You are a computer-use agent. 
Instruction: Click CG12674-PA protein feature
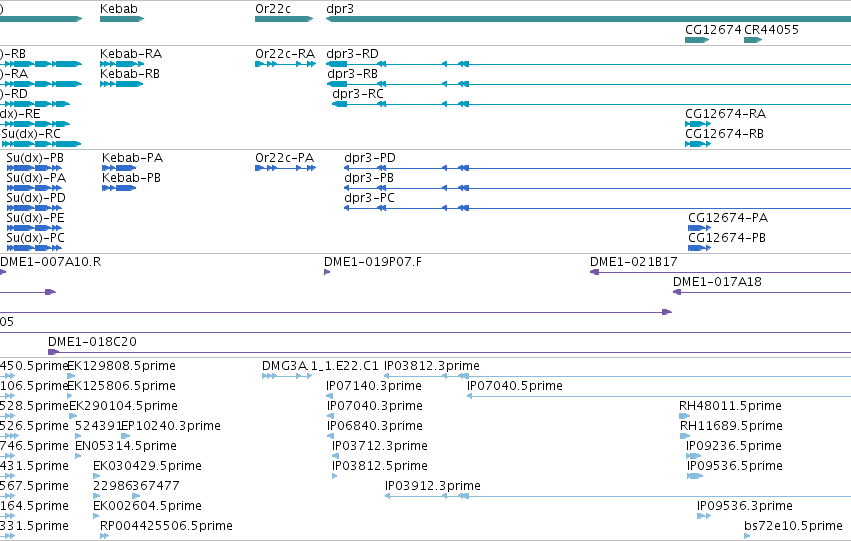[x=699, y=228]
